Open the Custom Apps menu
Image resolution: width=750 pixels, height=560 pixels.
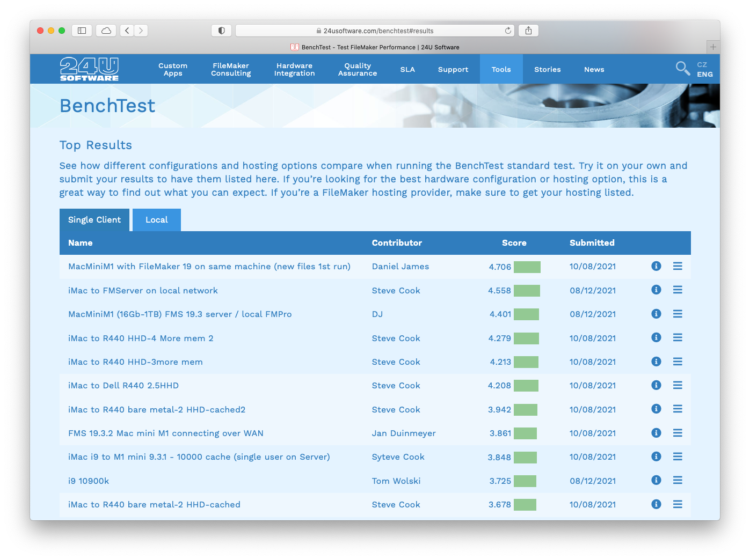[173, 69]
